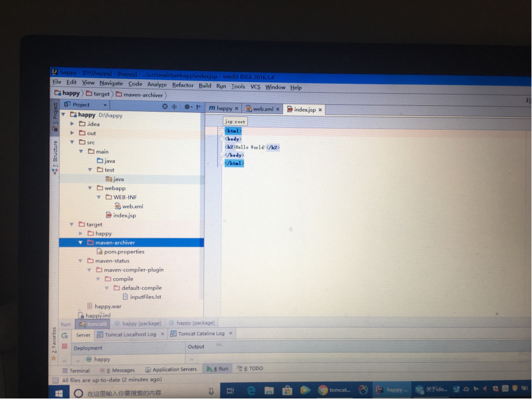Select pom.properties file in the tree
The width and height of the screenshot is (532, 399).
coord(121,252)
